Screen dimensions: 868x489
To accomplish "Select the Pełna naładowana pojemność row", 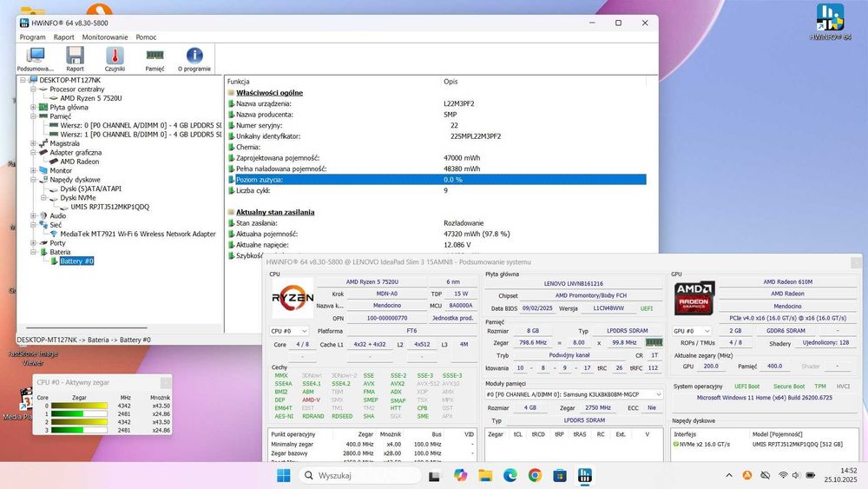I will coord(437,169).
